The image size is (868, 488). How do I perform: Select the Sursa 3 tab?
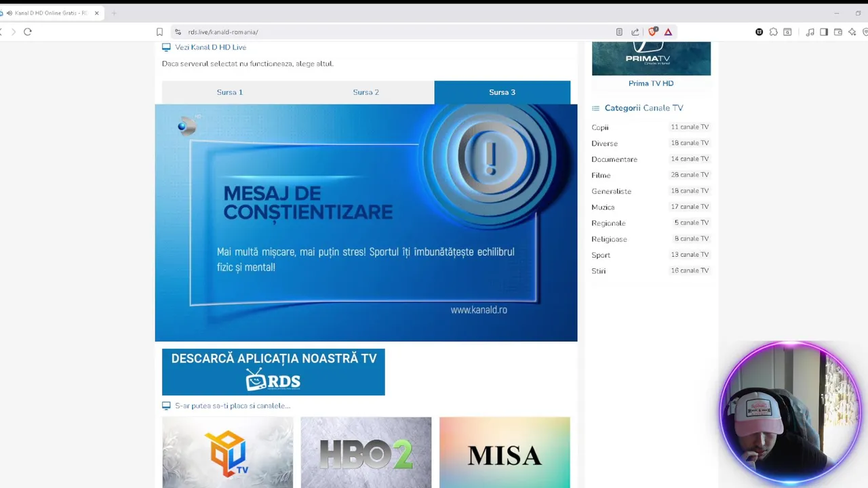click(502, 92)
